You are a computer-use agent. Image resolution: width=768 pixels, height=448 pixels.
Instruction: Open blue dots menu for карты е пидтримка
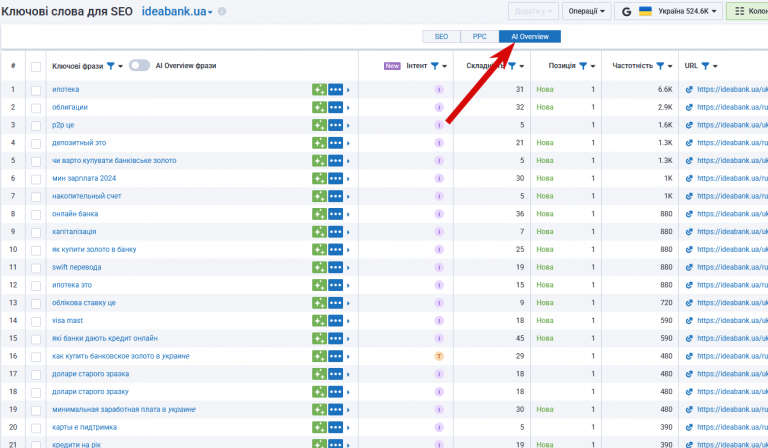336,427
